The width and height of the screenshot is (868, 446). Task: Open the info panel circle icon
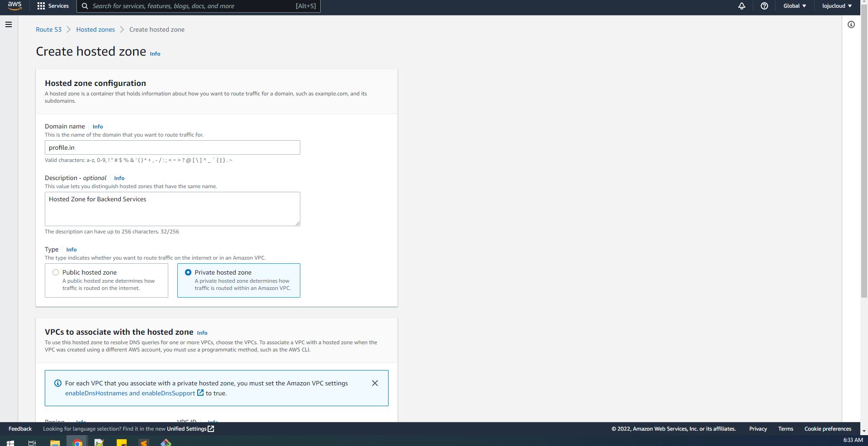[x=851, y=24]
